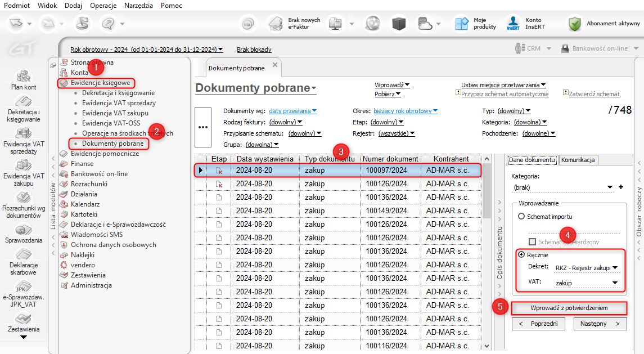The image size is (644, 354).
Task: Open Dekretacja i księgowanie sidebar icon
Action: click(x=24, y=102)
